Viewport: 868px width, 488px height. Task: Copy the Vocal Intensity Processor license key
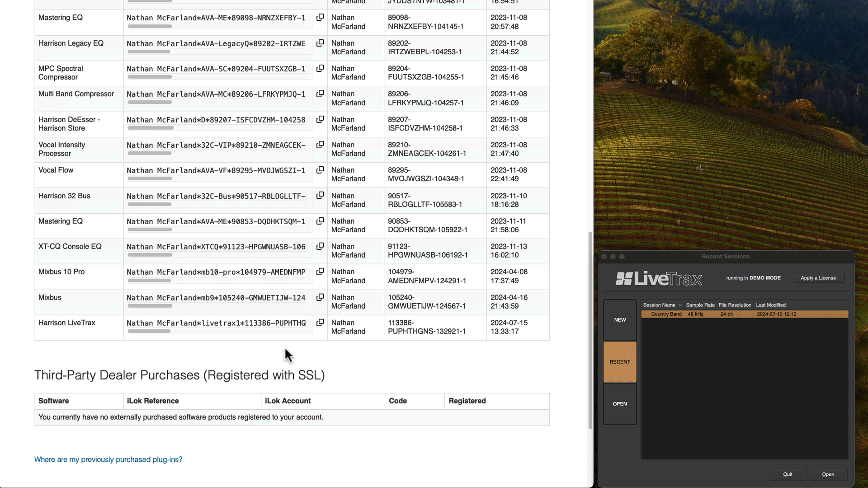point(320,145)
